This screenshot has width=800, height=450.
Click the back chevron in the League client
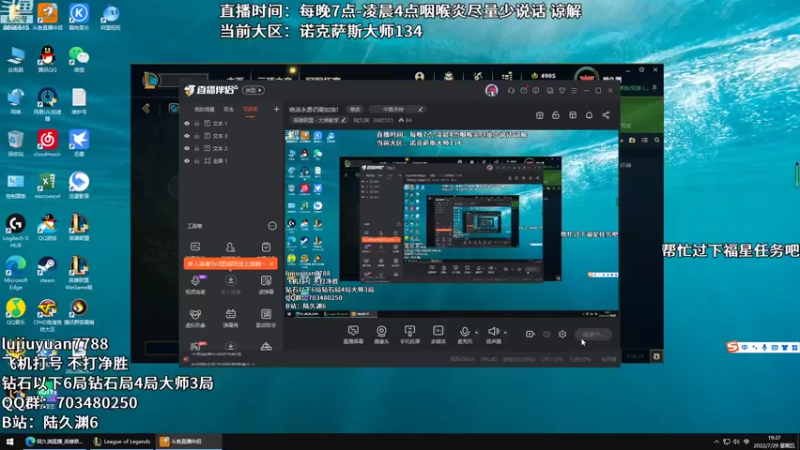coord(146,108)
